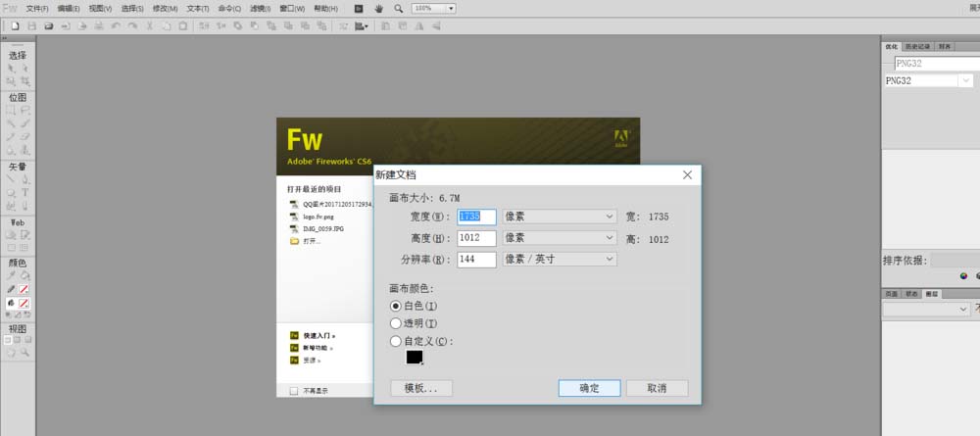This screenshot has width=980, height=436.
Task: Select the Subselection tool in tools panel
Action: coord(25,68)
